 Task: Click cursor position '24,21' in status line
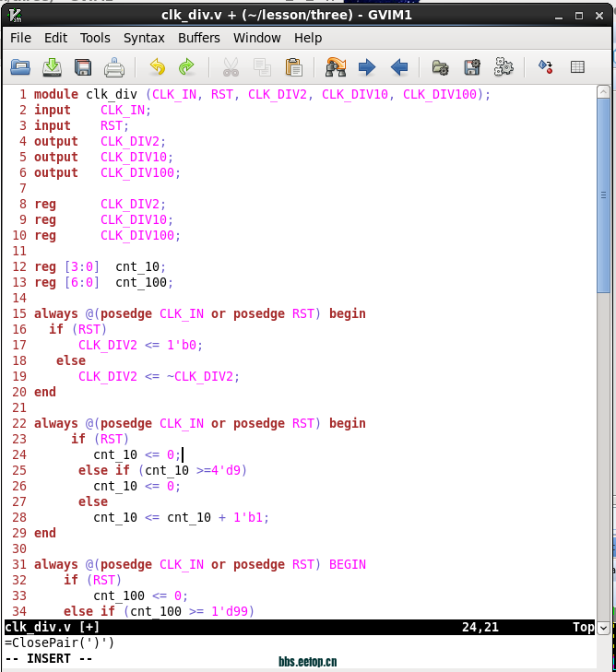480,627
